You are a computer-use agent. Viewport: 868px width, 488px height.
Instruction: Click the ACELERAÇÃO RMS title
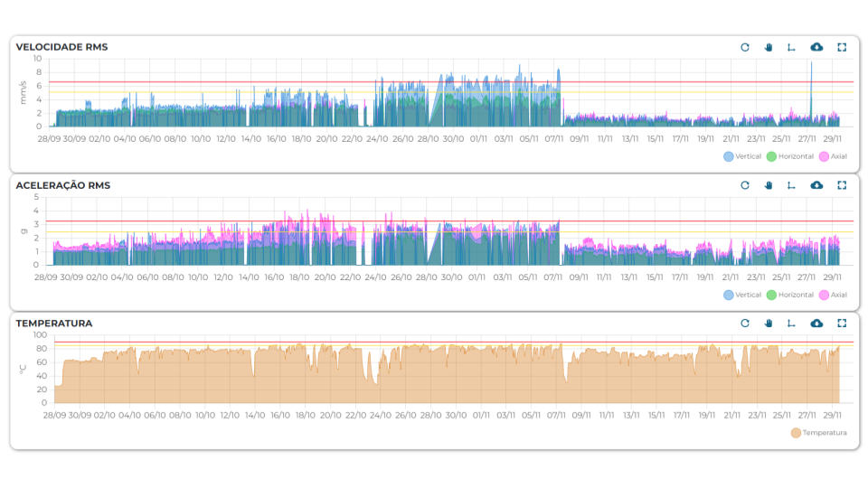63,185
